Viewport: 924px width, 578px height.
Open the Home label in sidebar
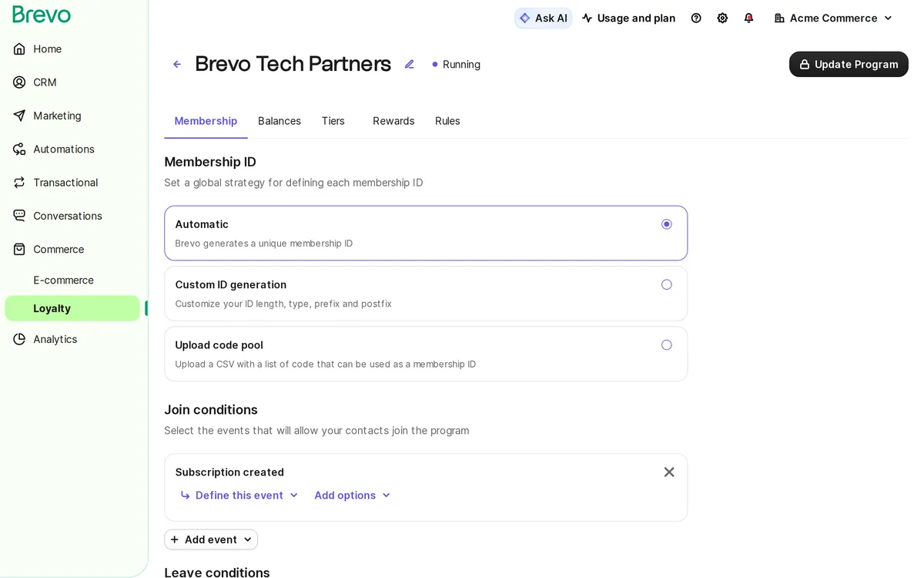click(x=48, y=49)
